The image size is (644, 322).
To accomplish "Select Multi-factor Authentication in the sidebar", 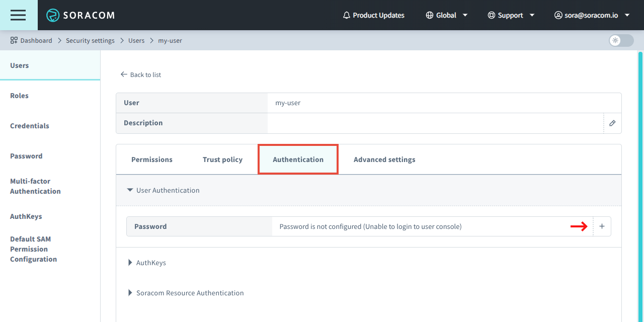I will point(35,186).
